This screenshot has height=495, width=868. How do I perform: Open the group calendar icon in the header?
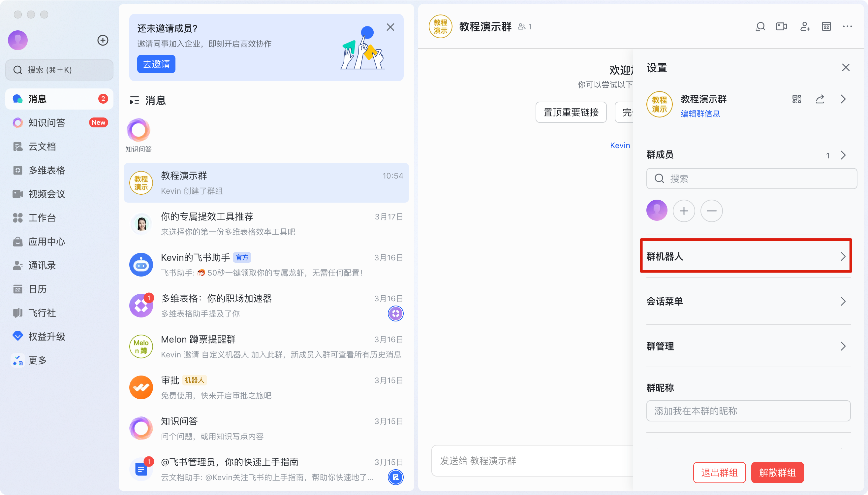[826, 26]
